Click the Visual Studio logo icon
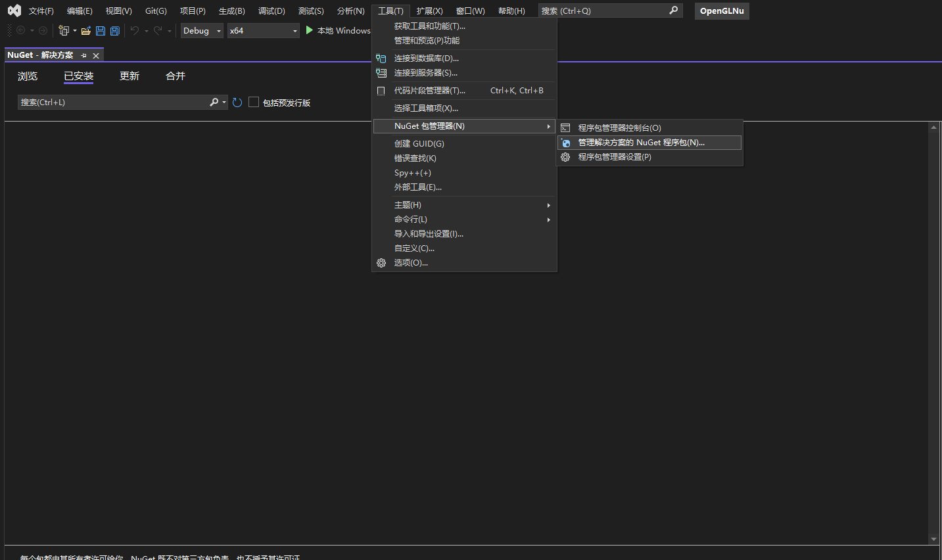The image size is (942, 560). (14, 11)
